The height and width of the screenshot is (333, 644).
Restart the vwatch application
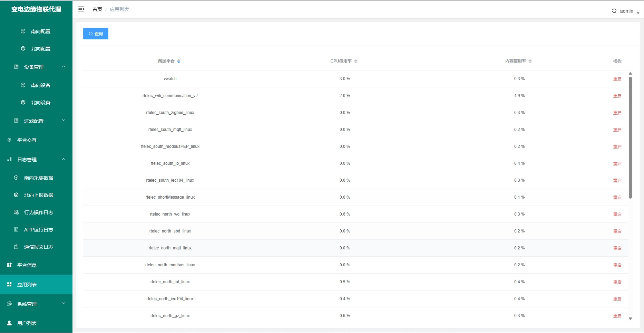click(x=617, y=79)
